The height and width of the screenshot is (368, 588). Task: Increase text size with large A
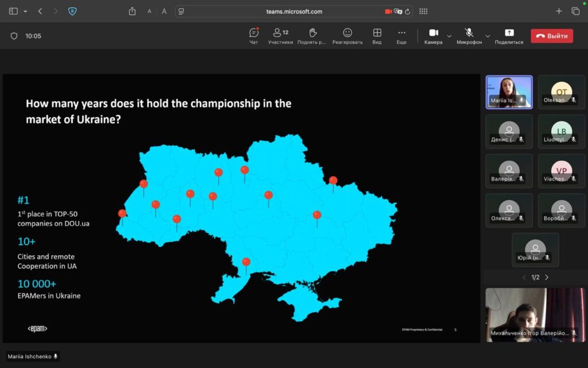point(164,11)
